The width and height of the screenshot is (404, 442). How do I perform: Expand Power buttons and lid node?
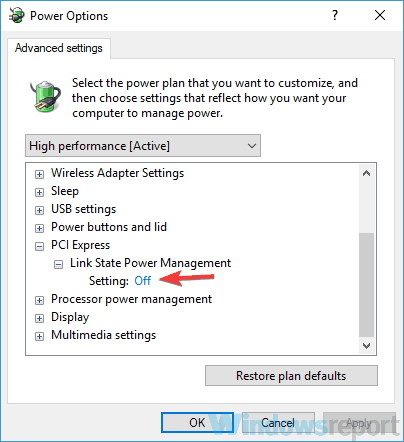39,228
